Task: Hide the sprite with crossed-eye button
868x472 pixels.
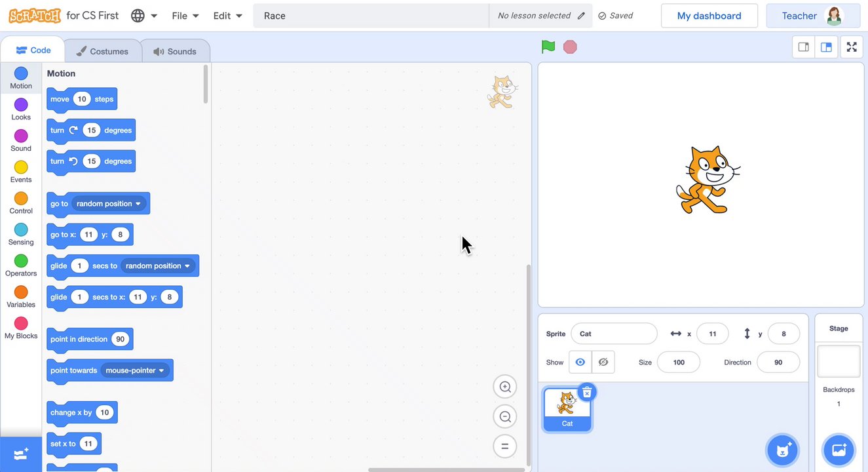Action: [x=603, y=362]
